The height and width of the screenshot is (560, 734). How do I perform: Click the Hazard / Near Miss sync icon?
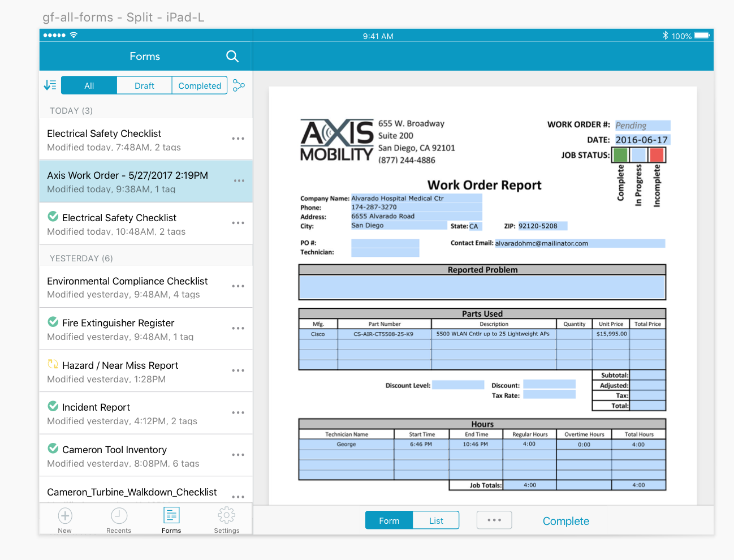pos(53,365)
